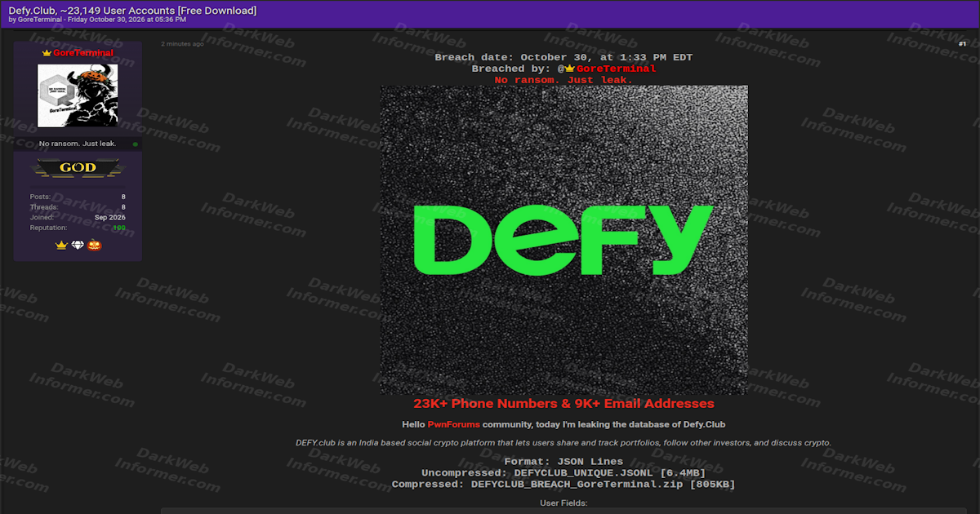Click the crown icon beside the GoreTerminal username
Viewport: 980px width, 514px height.
click(x=47, y=53)
